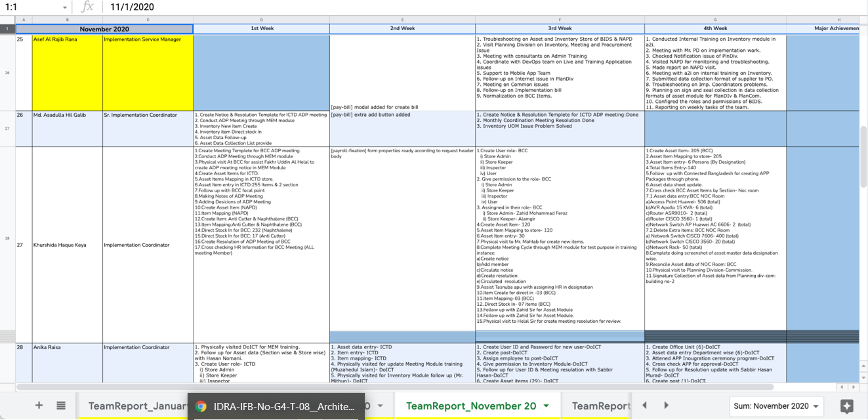This screenshot has width=868, height=420.
Task: Click Galib's 1st Week ICTD ADP tasks cell
Action: click(x=262, y=129)
